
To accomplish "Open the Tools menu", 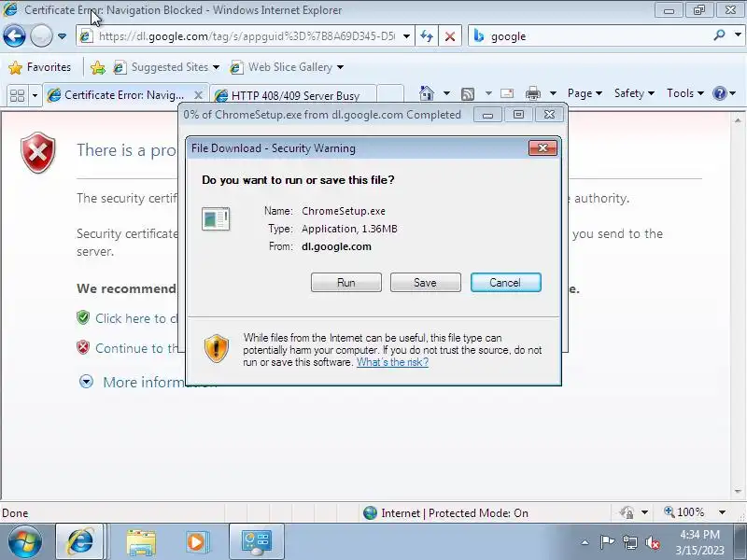I will coord(685,93).
